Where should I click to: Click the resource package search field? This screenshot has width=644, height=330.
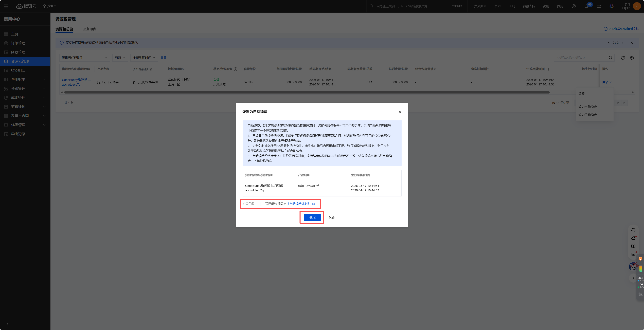(580, 58)
